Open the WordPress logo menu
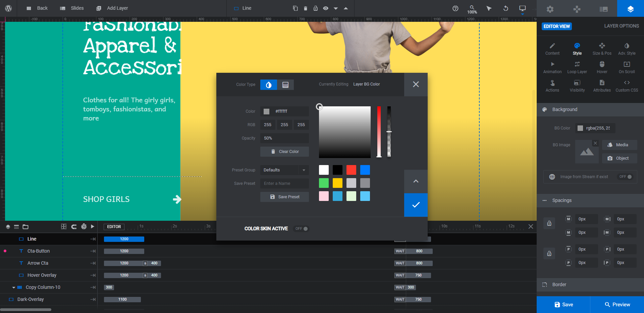The image size is (644, 313). [x=8, y=8]
